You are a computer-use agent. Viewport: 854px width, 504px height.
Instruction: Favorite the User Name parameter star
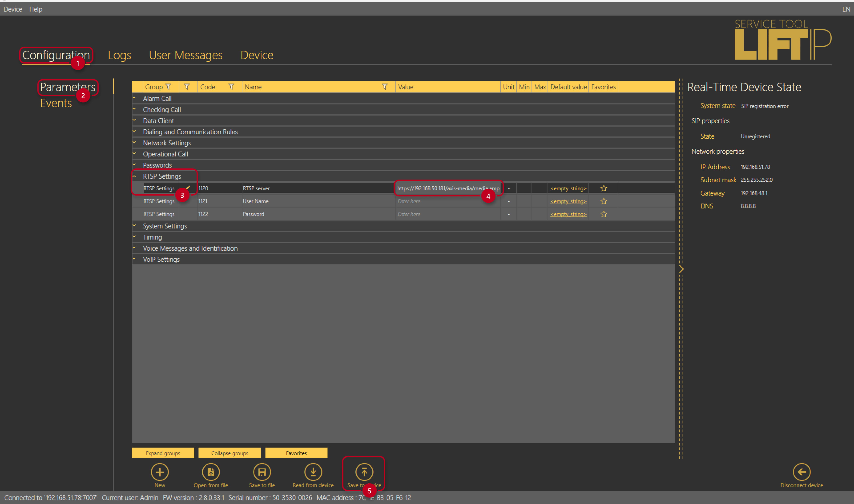pos(604,201)
